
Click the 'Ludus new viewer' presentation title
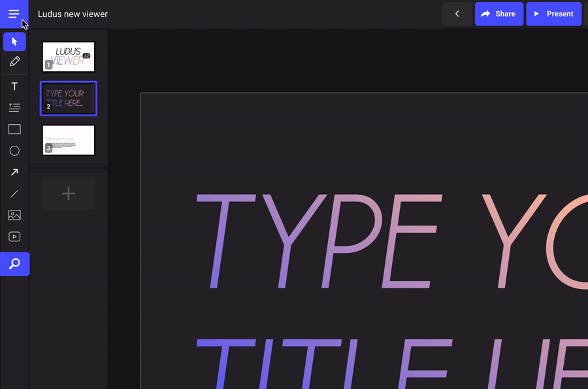coord(73,14)
